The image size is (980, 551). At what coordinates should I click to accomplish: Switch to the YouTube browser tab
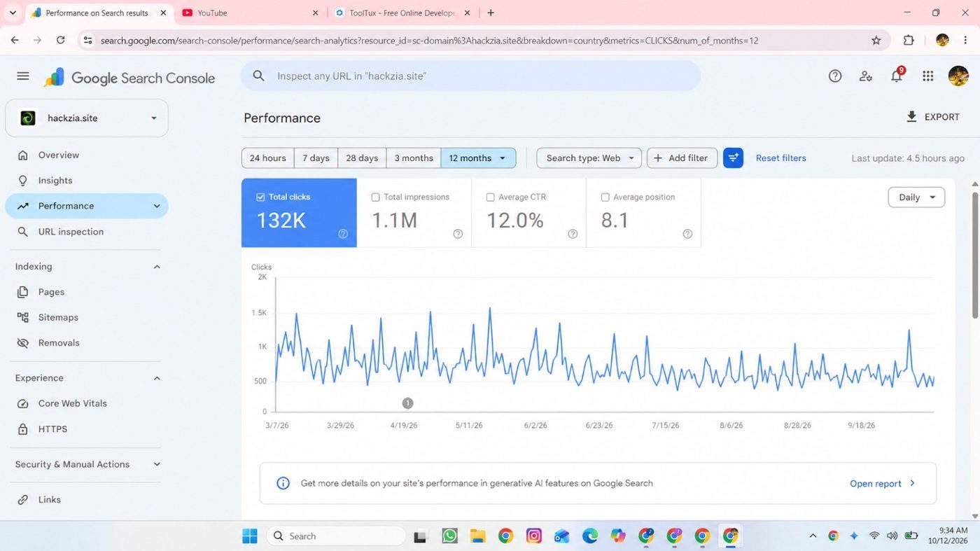coord(248,13)
